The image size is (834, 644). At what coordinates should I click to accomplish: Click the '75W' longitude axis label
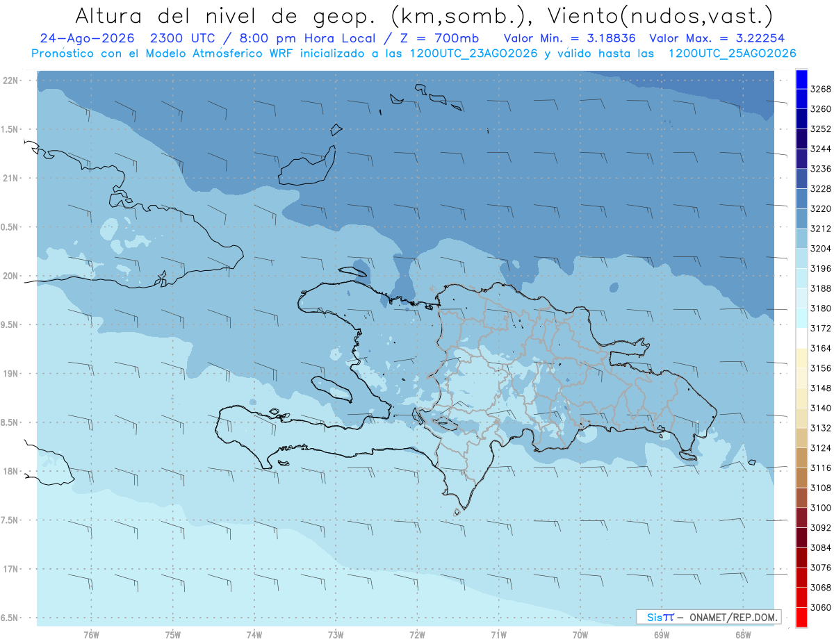click(x=173, y=634)
